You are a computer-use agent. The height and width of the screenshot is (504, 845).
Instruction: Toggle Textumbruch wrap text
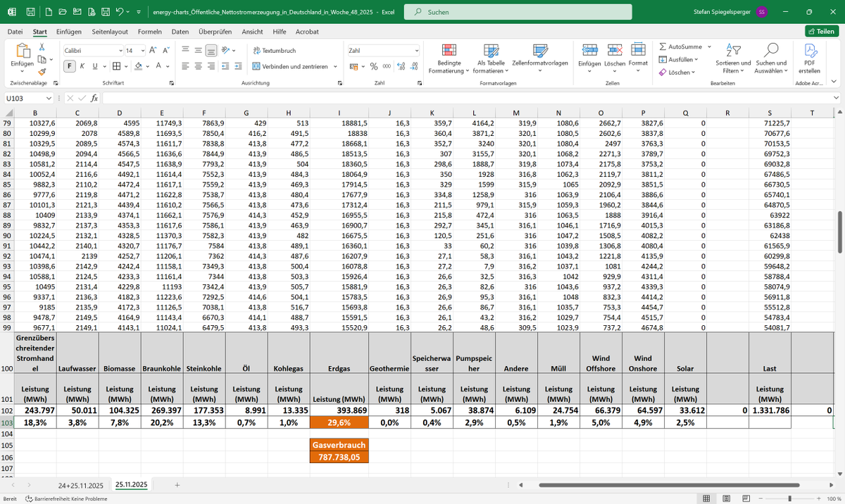tap(274, 51)
